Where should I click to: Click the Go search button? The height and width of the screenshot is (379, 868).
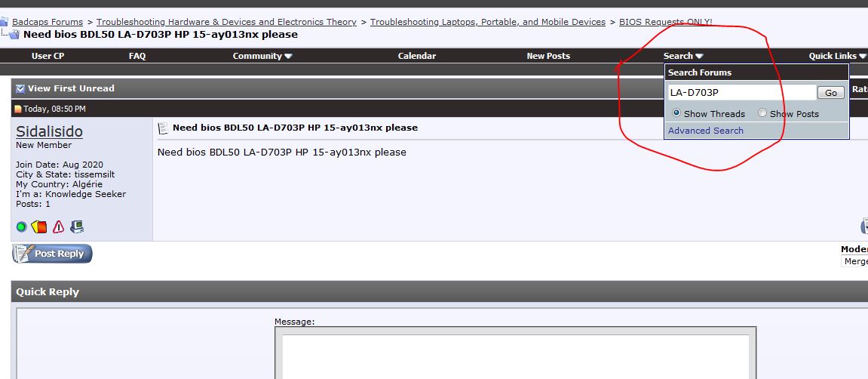coord(831,93)
